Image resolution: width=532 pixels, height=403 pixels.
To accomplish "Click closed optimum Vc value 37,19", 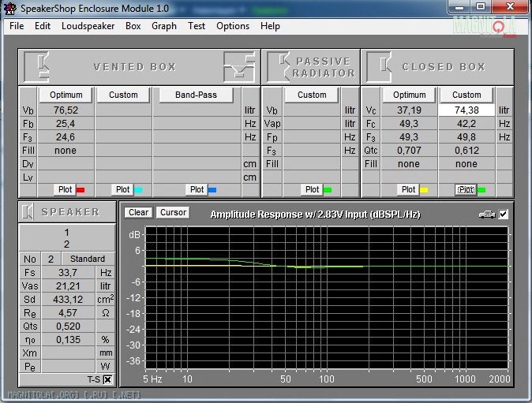I will click(409, 110).
